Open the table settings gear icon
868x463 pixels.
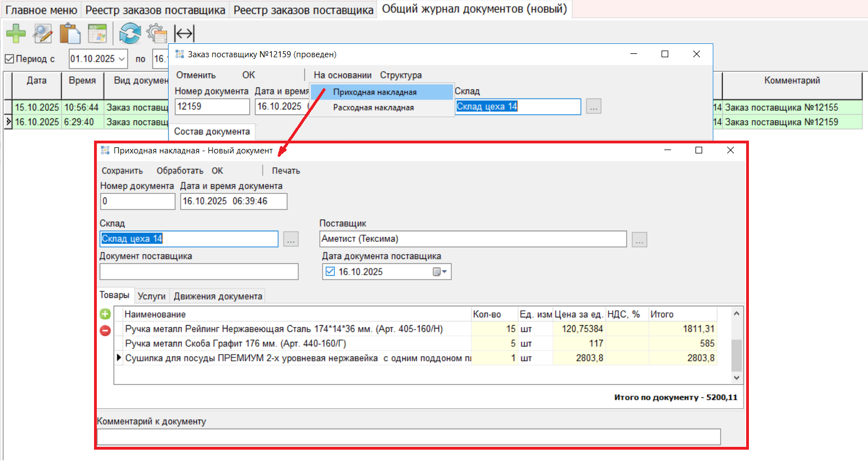(x=156, y=33)
